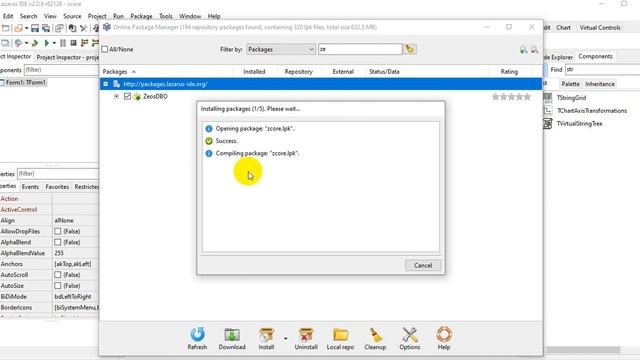640x360 pixels.
Task: Switch to the Inheritance tab
Action: tap(600, 84)
